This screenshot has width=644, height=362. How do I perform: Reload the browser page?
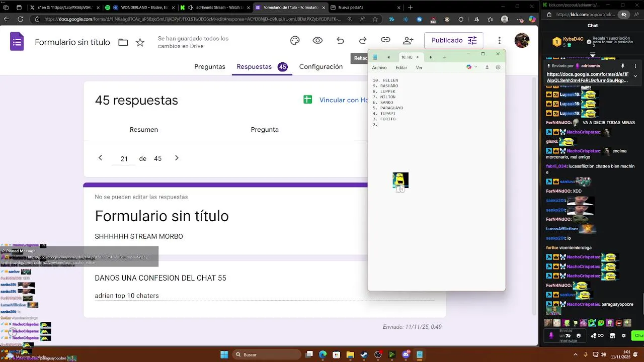(20, 19)
